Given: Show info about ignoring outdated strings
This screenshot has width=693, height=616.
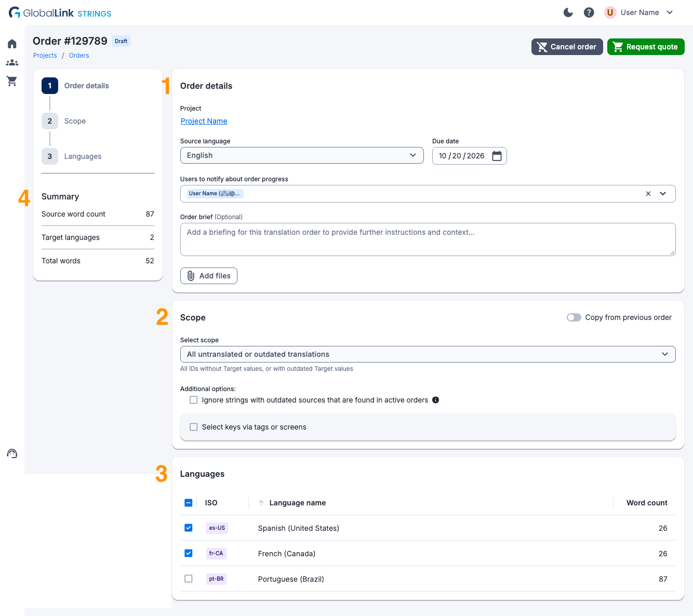Looking at the screenshot, I should (x=436, y=400).
